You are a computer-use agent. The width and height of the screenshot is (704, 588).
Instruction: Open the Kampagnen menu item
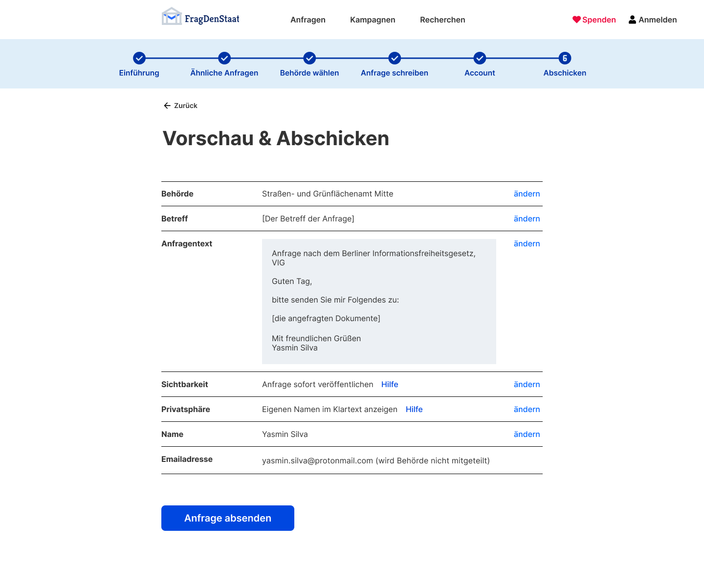[373, 20]
